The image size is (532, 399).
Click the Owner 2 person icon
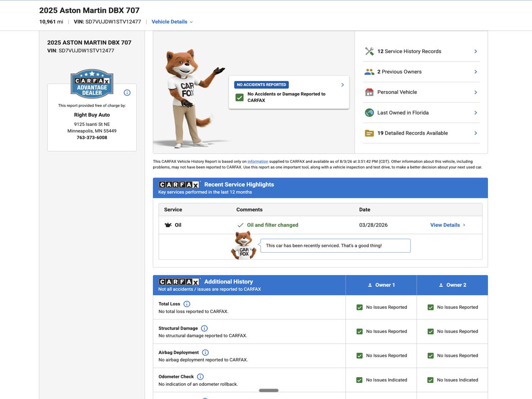tap(441, 285)
